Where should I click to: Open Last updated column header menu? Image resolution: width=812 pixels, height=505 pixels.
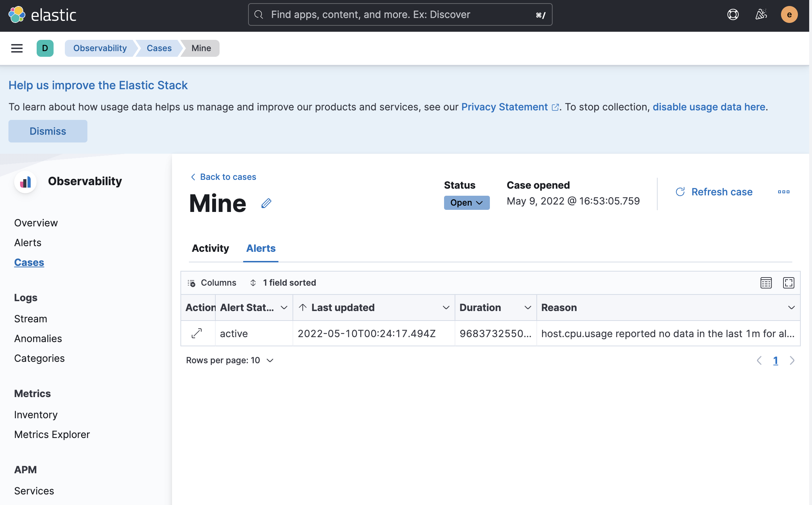coord(446,308)
